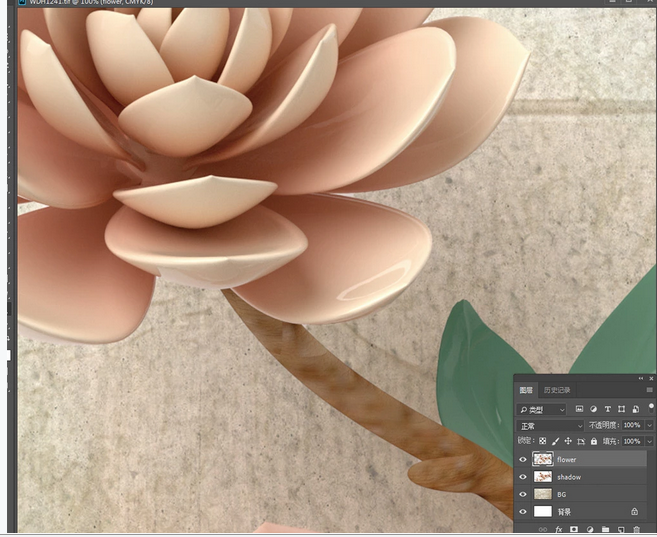
Task: Click the lock image pixels brush icon
Action: coord(556,441)
